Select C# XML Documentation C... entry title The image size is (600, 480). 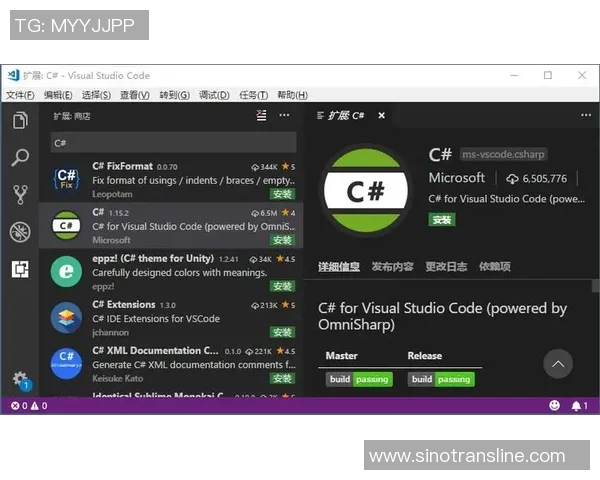155,351
